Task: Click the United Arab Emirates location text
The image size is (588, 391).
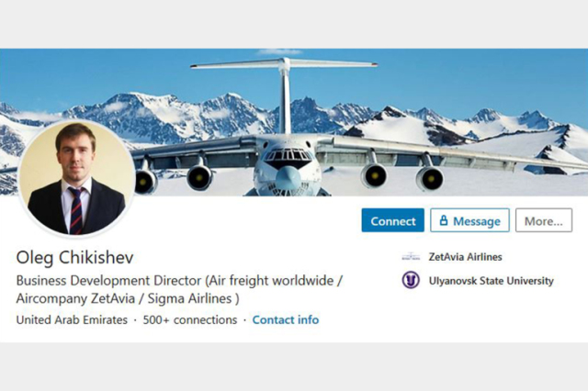Action: pos(72,319)
